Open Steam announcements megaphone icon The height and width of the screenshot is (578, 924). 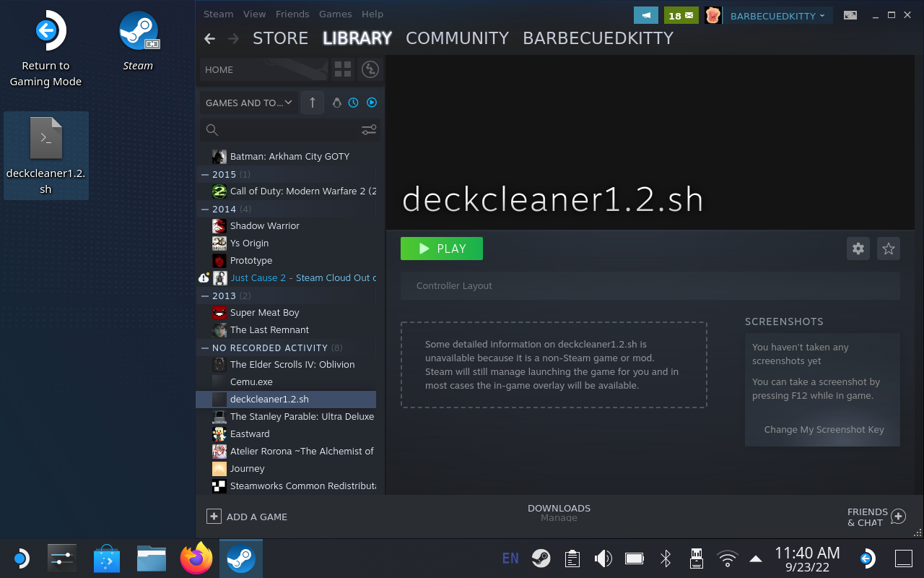[646, 15]
